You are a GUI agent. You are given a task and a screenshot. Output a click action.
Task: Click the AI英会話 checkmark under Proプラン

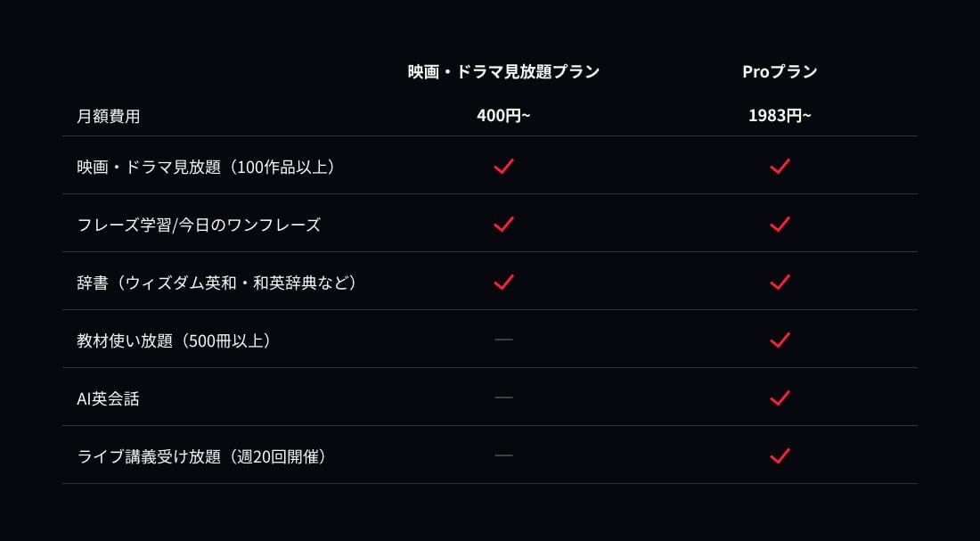tap(780, 398)
